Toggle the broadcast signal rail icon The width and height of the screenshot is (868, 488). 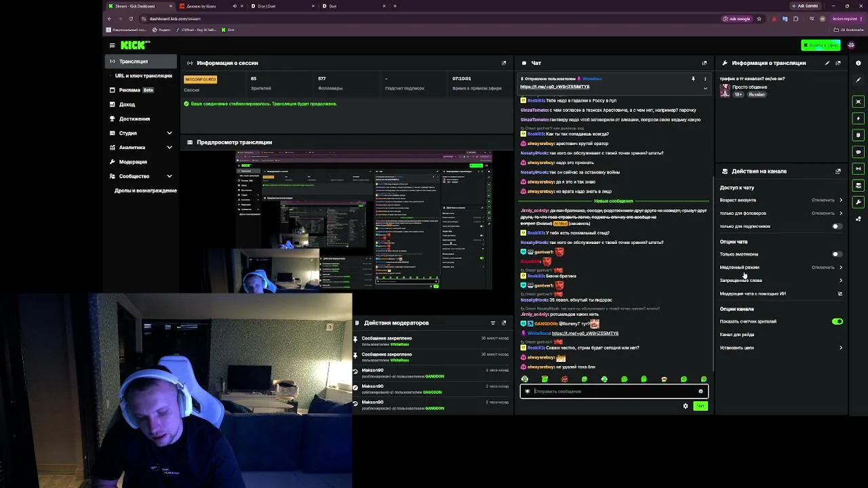click(858, 168)
